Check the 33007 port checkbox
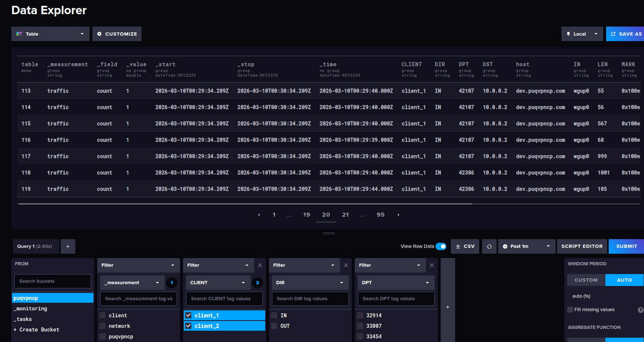The width and height of the screenshot is (644, 342). [x=360, y=326]
